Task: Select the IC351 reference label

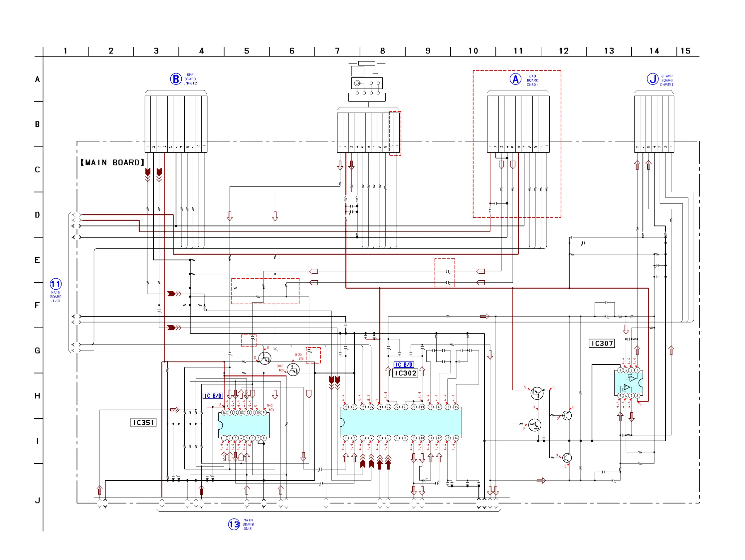Action: (143, 422)
